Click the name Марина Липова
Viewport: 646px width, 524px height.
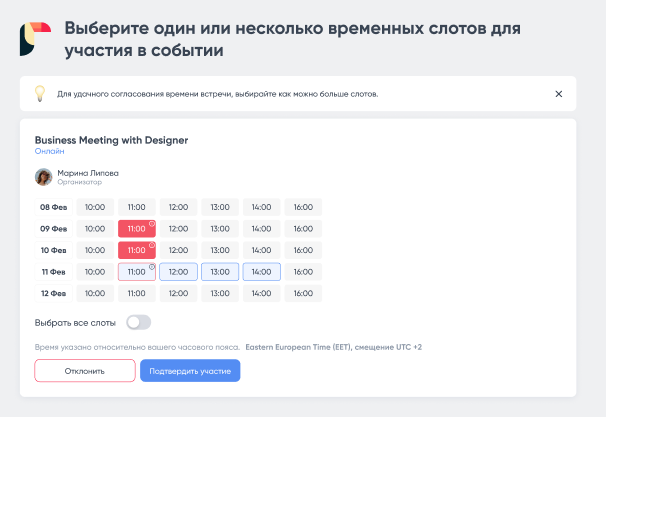click(x=88, y=173)
